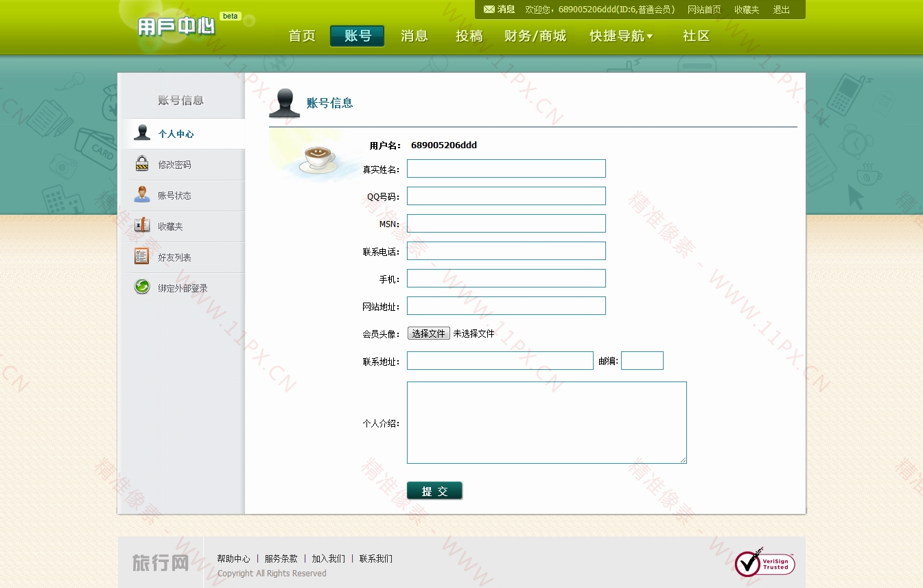Click the bookmark icon next to 收藏夹

coord(142,226)
